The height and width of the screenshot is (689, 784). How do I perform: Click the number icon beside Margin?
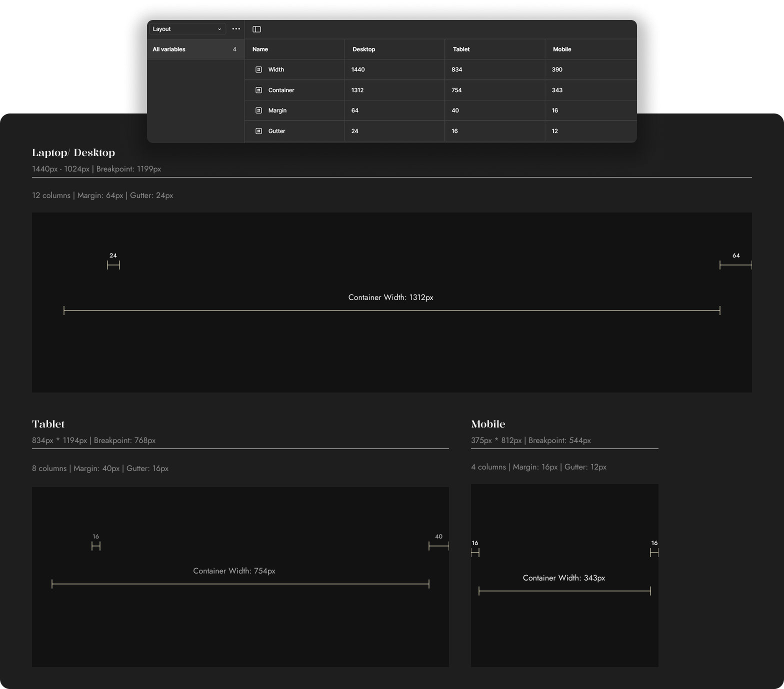(258, 110)
